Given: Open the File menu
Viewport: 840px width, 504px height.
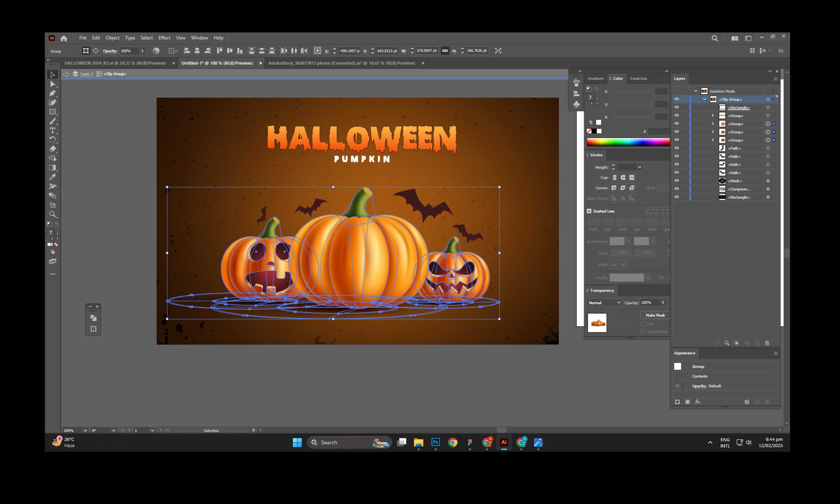Looking at the screenshot, I should point(83,38).
